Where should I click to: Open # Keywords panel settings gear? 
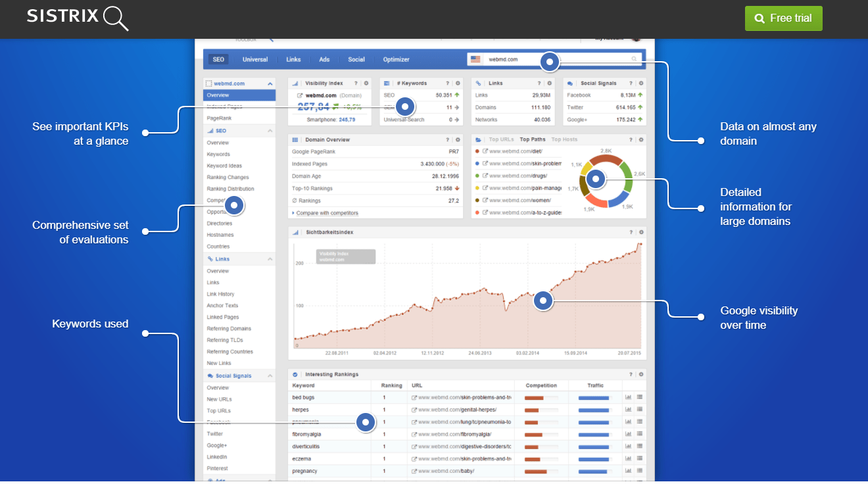coord(458,84)
